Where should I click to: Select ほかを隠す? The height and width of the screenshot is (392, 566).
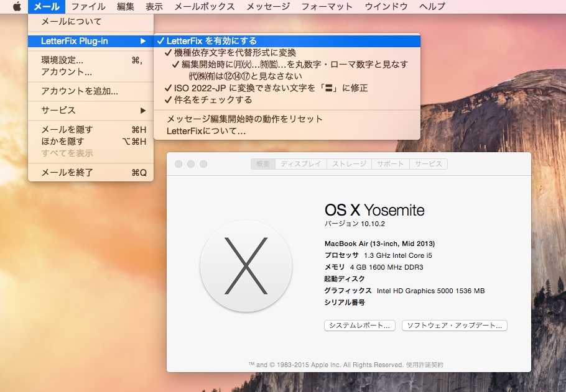pyautogui.click(x=91, y=142)
